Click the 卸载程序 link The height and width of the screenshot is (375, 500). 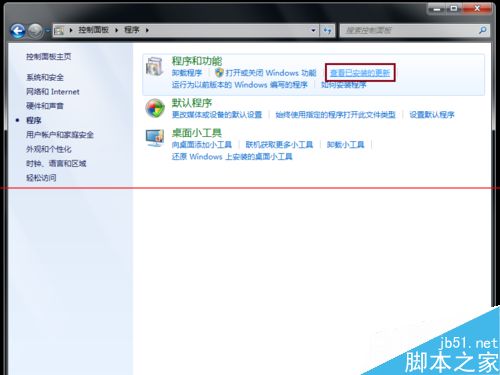[x=187, y=73]
